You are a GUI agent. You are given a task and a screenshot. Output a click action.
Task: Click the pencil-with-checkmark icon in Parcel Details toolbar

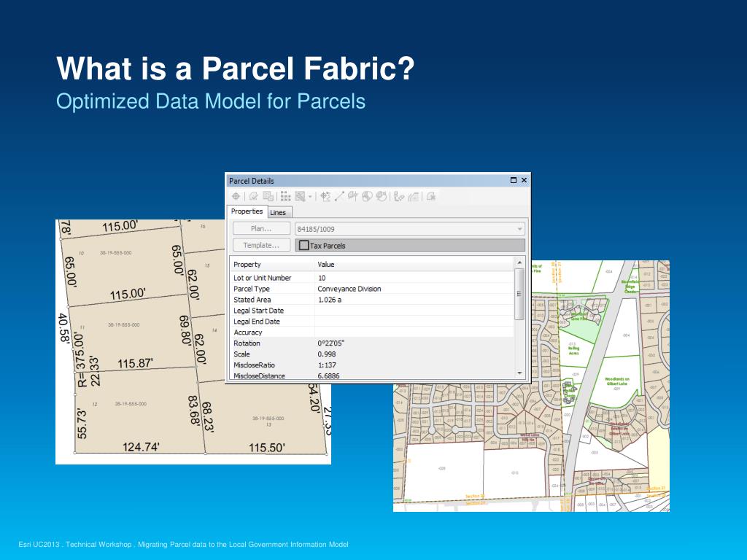(x=253, y=196)
